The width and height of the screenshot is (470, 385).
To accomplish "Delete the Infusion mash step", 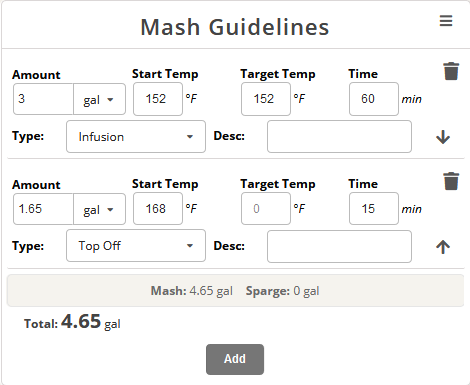I will [x=451, y=71].
